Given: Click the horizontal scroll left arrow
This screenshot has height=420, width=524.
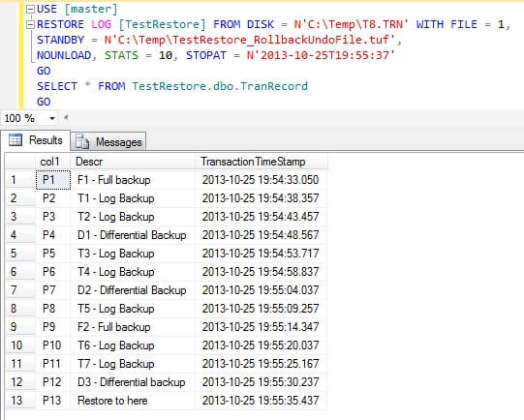Looking at the screenshot, I should pyautogui.click(x=66, y=117).
